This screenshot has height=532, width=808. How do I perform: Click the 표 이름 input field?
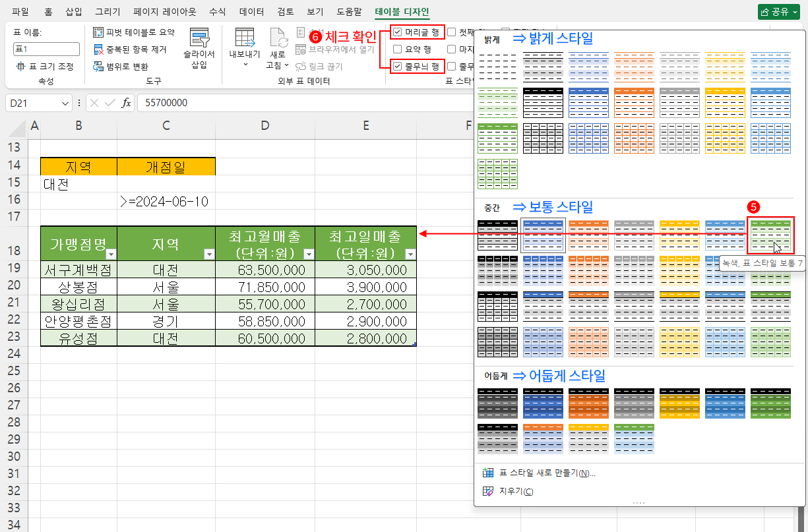[x=46, y=49]
